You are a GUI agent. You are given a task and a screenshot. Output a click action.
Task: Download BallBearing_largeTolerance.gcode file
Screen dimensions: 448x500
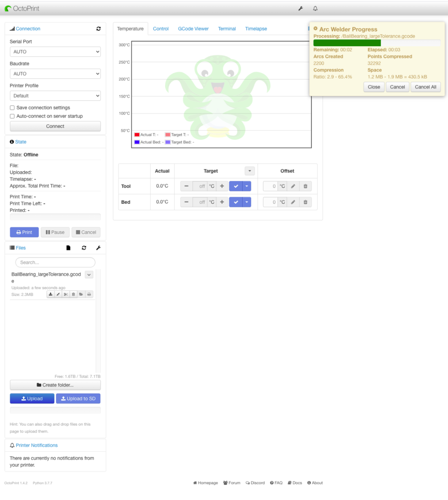(x=50, y=294)
